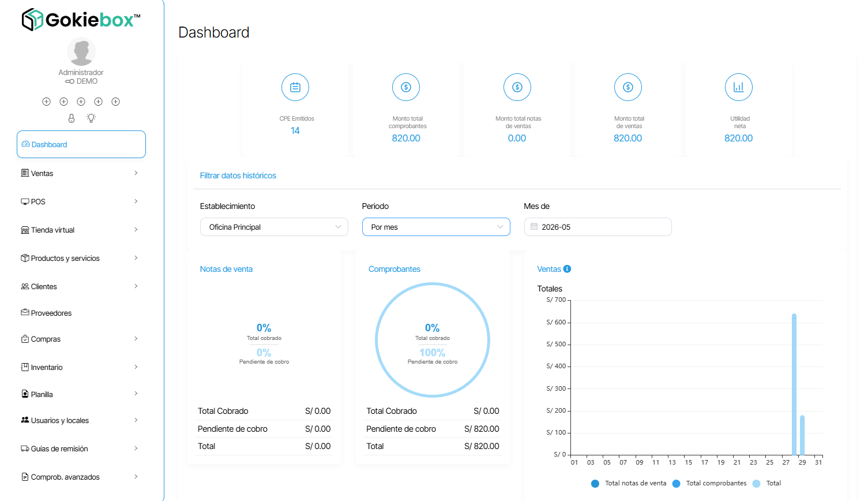Click the Utilidad neta value 820.00
Viewport: 868px width, 501px height.
coord(739,139)
